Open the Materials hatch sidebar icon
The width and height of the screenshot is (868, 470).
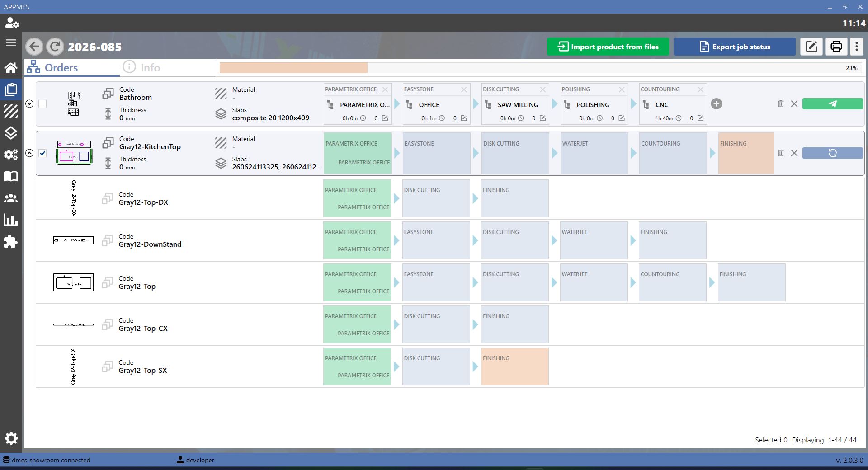[11, 111]
